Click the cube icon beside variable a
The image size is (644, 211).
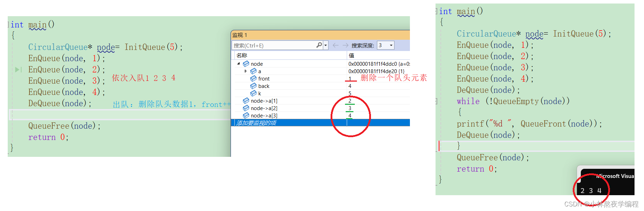click(x=253, y=71)
